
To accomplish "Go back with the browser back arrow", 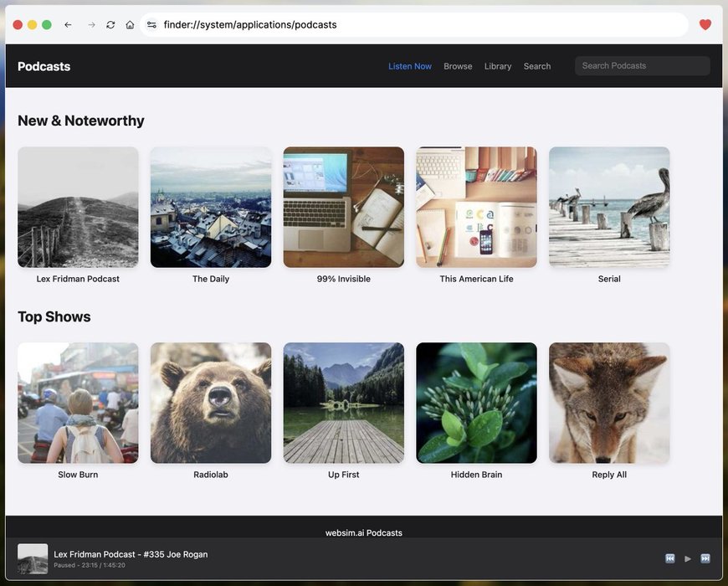I will click(x=68, y=24).
